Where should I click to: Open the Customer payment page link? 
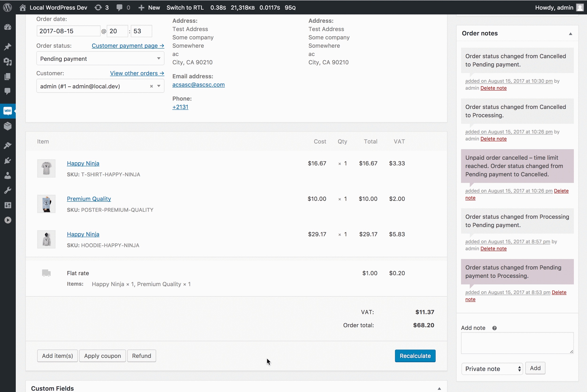[128, 46]
